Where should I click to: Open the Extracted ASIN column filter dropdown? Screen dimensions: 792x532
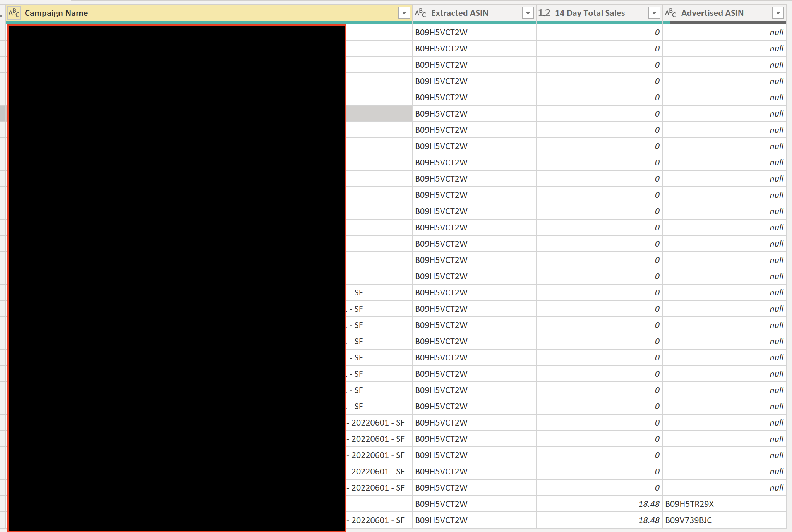click(528, 13)
